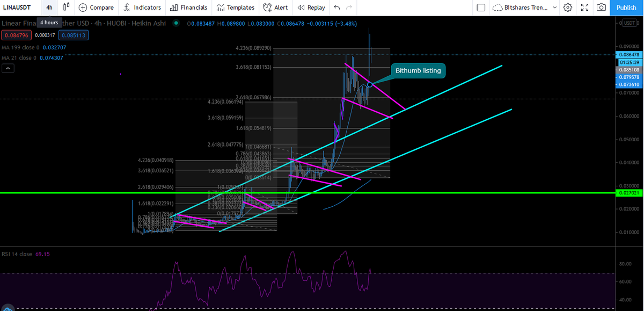Click the Fib level 1.618(0.022291) label

pos(156,204)
